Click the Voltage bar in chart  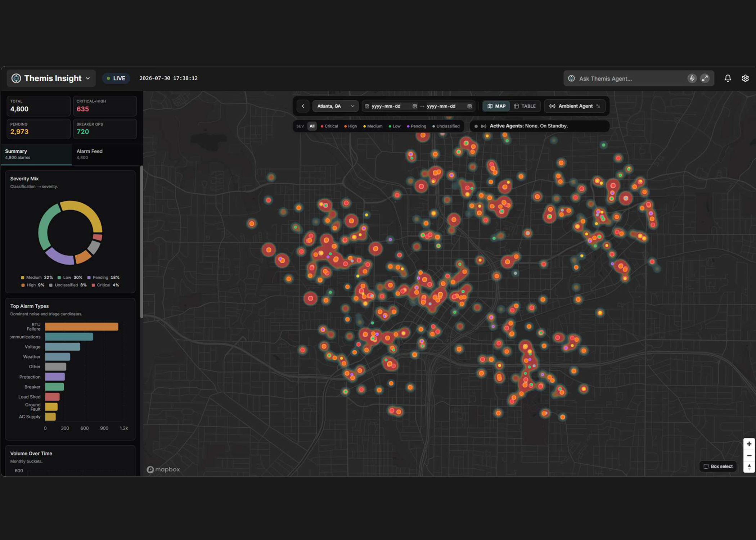(x=63, y=347)
